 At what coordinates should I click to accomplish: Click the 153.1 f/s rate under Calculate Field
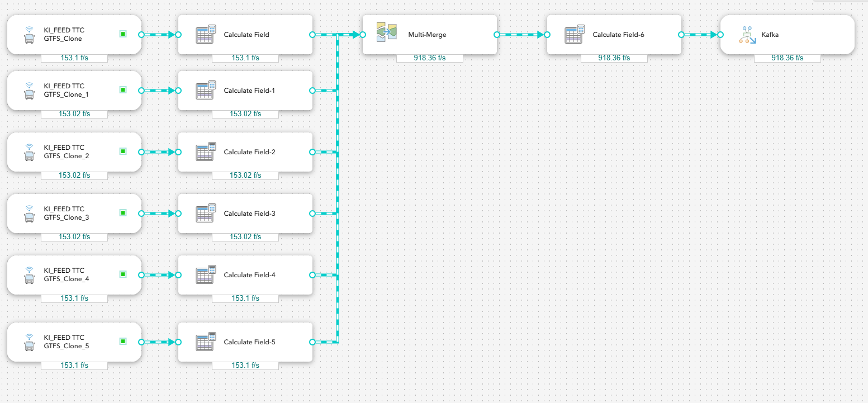245,58
